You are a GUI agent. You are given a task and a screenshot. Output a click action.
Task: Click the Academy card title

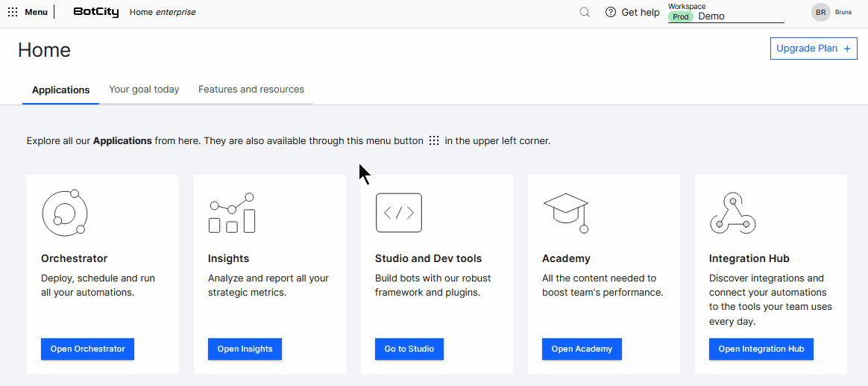(x=566, y=258)
